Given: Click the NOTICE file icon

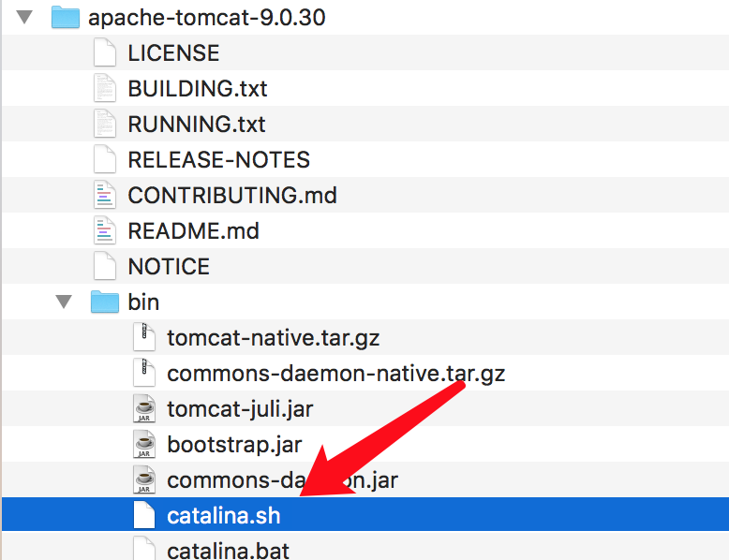Looking at the screenshot, I should pyautogui.click(x=105, y=266).
